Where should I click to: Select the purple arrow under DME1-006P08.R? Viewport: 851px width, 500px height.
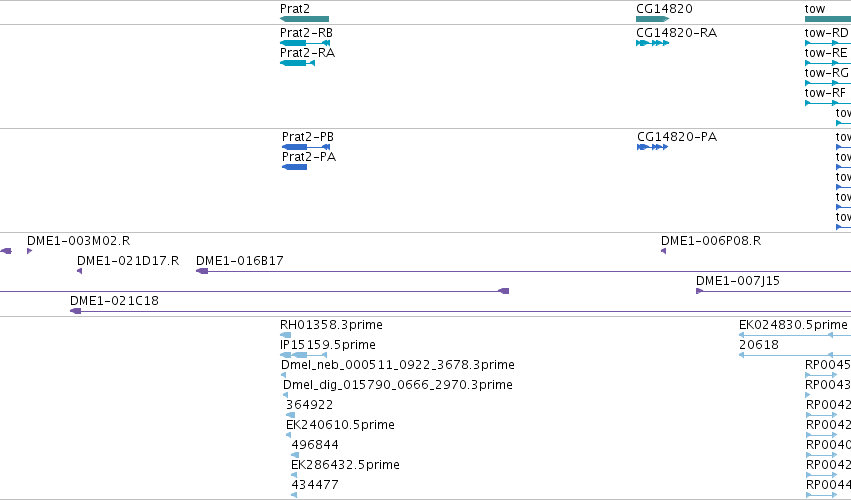(663, 251)
